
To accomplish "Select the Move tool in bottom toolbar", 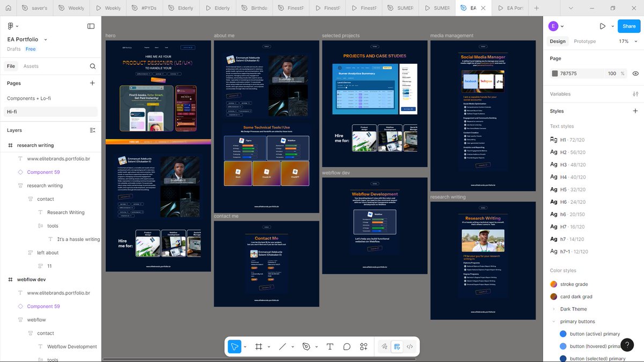I will pos(235,346).
